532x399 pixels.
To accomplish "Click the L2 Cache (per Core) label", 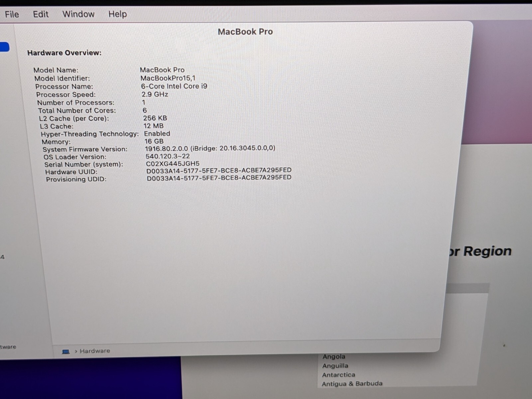I will tap(74, 119).
